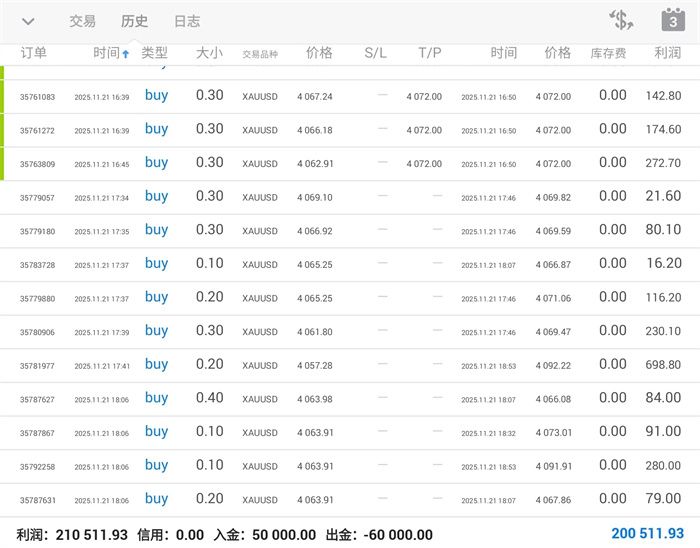The width and height of the screenshot is (700, 548).
Task: Select order number 35761083
Action: tap(38, 97)
